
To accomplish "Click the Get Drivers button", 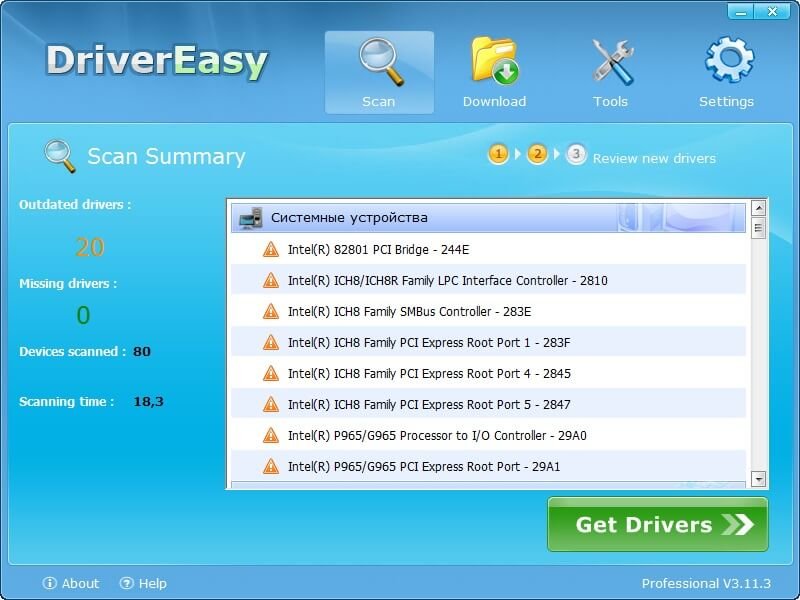I will [658, 524].
